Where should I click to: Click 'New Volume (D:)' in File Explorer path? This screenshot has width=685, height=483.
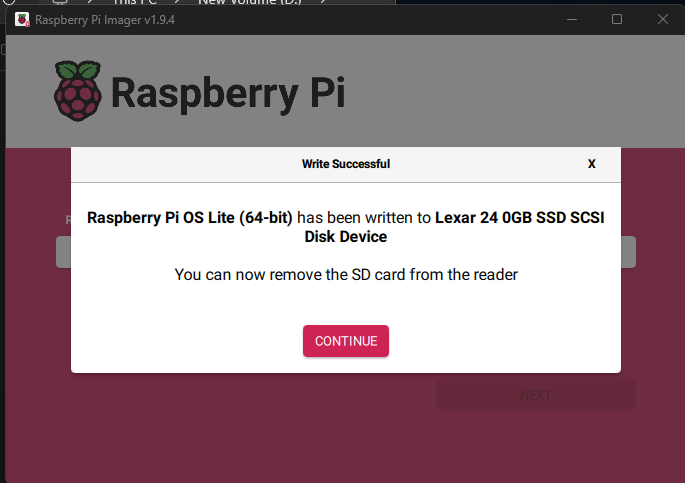pyautogui.click(x=250, y=2)
